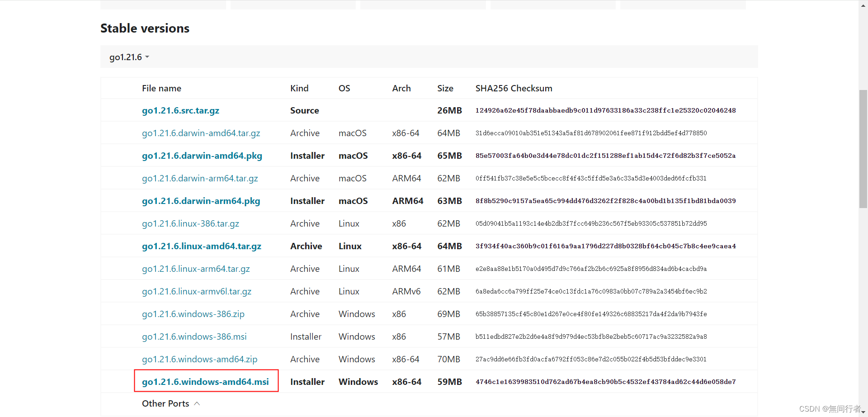Select the checksum starting with 31d6ecca
This screenshot has height=417, width=868.
(x=591, y=133)
